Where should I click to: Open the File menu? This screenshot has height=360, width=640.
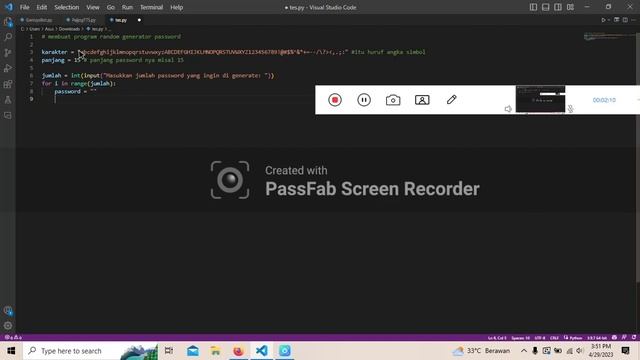pyautogui.click(x=24, y=7)
